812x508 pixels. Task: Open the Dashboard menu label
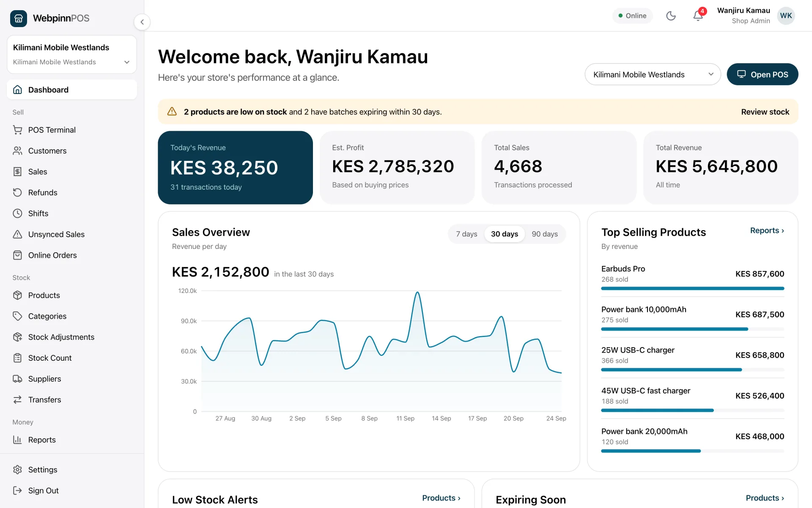48,90
